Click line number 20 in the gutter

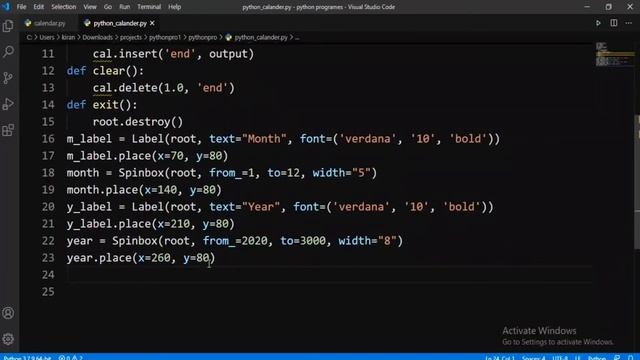pos(48,207)
